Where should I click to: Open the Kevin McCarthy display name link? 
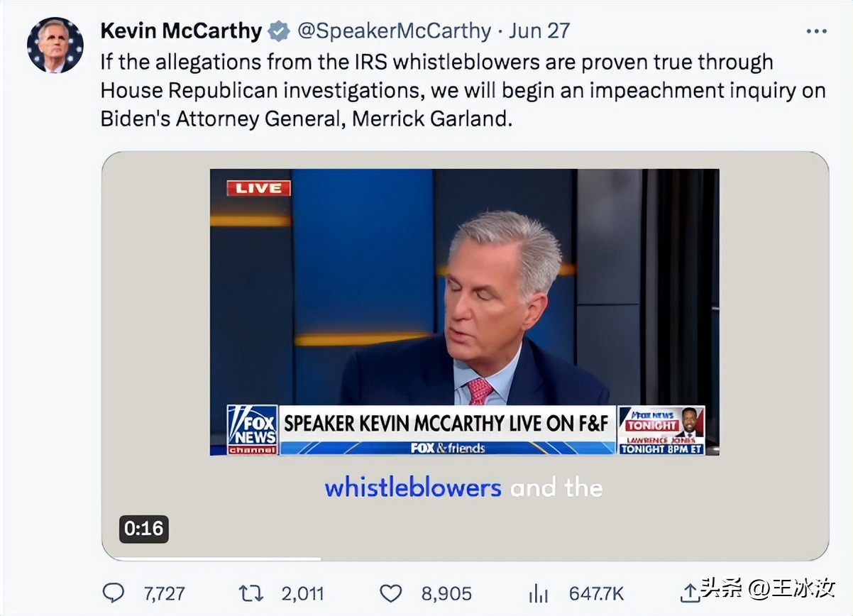pos(181,31)
